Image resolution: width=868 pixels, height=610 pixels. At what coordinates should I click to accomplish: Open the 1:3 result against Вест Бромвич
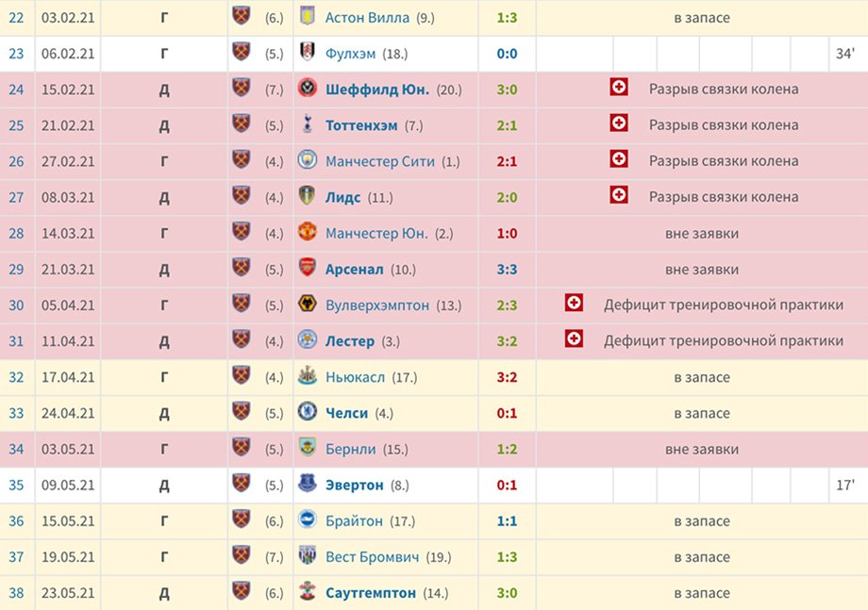click(x=507, y=557)
